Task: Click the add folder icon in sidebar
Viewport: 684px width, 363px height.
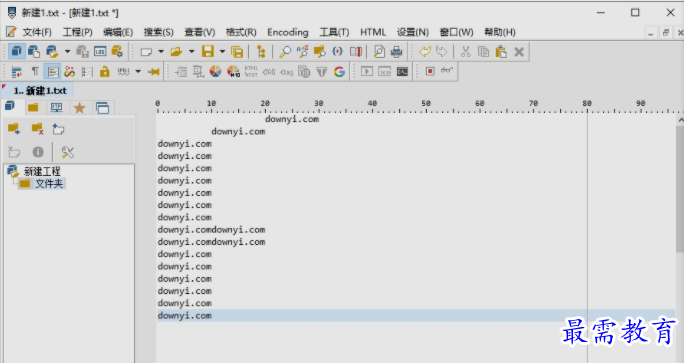Action: pyautogui.click(x=14, y=129)
